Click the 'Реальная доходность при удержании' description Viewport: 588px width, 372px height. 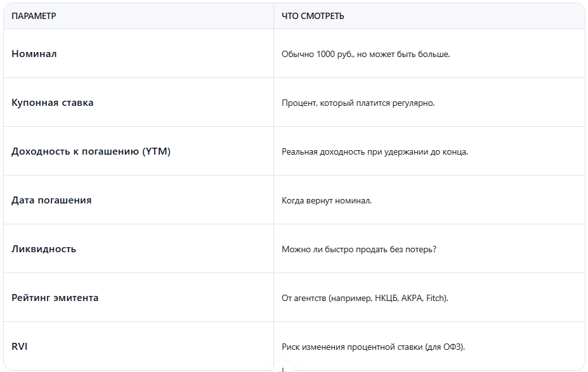[x=374, y=152]
